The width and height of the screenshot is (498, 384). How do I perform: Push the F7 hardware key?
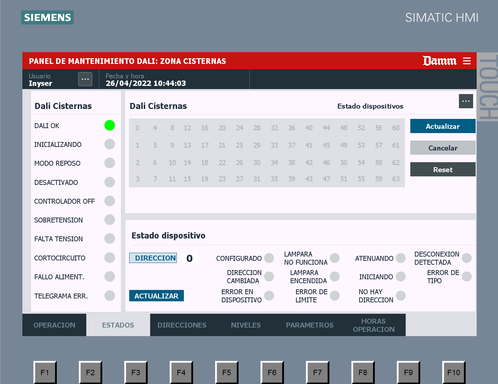(x=317, y=372)
